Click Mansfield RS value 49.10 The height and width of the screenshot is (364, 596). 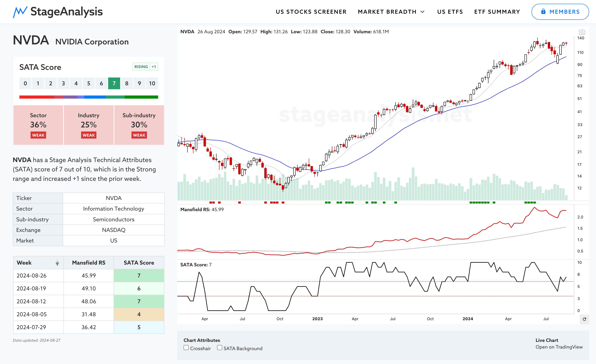click(x=89, y=288)
